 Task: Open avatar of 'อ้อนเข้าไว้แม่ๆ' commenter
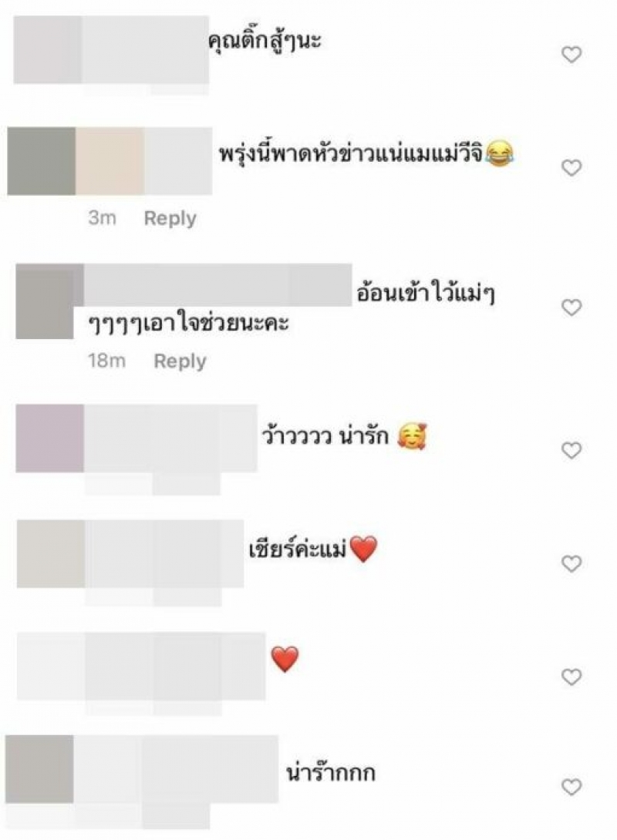(45, 301)
